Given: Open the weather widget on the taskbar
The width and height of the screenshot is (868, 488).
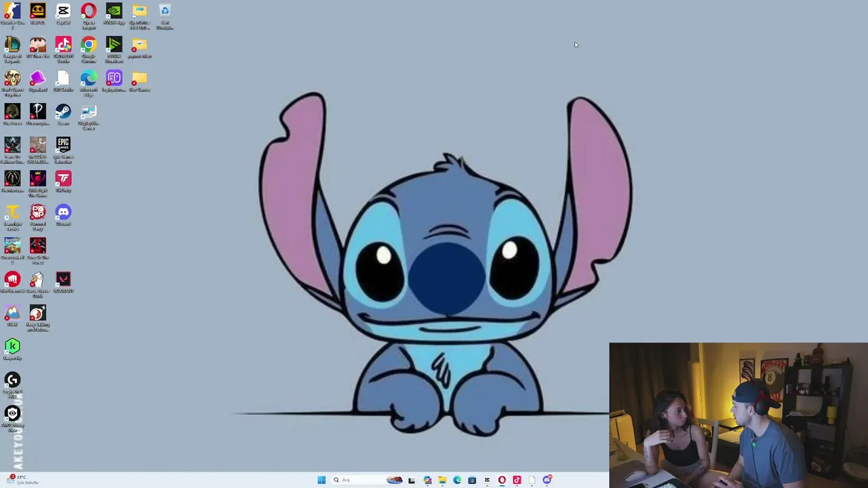Looking at the screenshot, I should [23, 480].
